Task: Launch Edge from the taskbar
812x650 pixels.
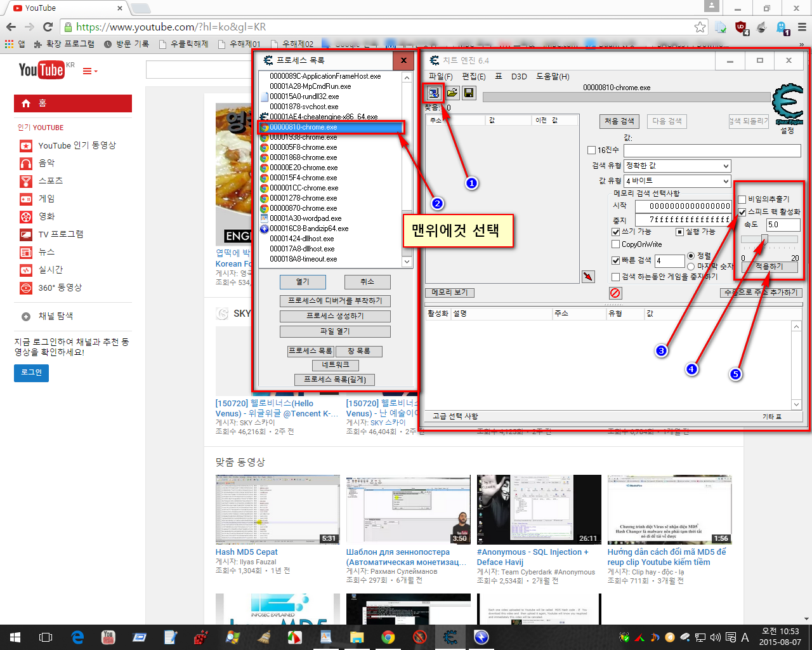Action: pyautogui.click(x=77, y=637)
